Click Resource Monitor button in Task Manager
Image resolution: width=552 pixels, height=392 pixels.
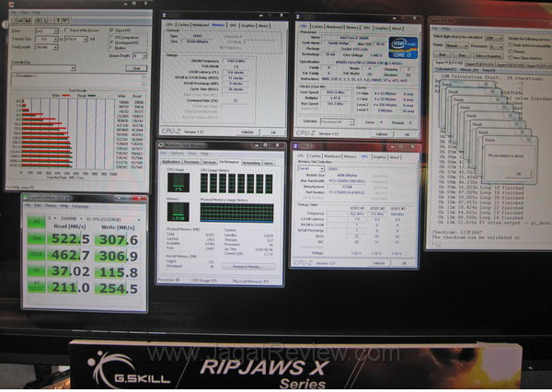(248, 267)
